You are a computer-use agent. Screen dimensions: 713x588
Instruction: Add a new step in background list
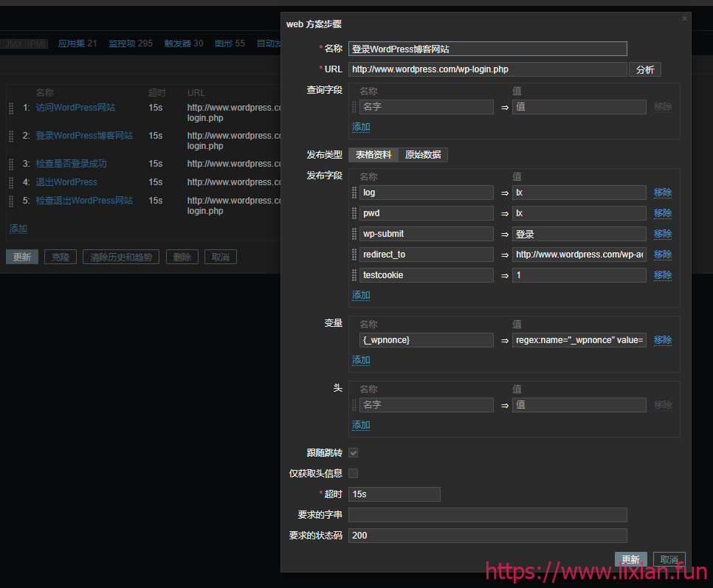pyautogui.click(x=18, y=229)
